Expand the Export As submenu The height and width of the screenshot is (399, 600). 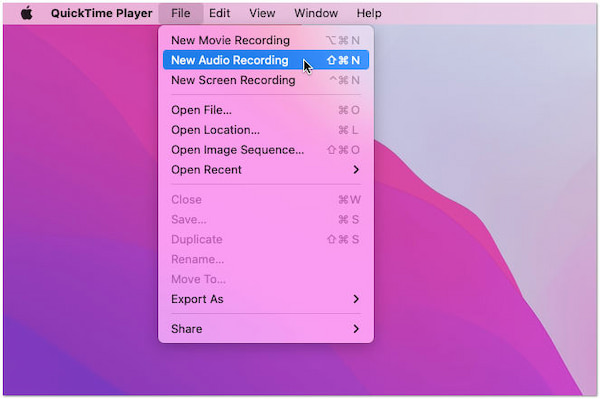pyautogui.click(x=266, y=299)
